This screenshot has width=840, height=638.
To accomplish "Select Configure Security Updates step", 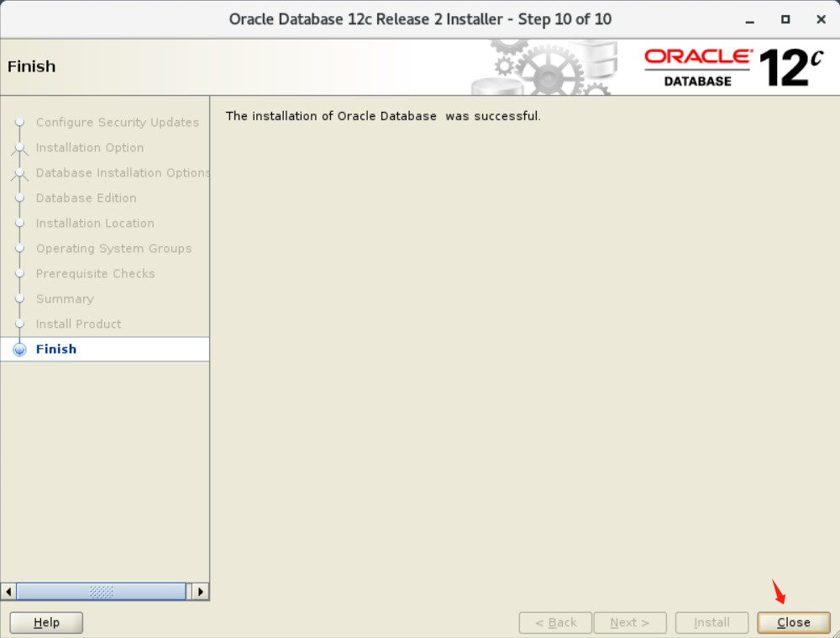I will point(118,122).
